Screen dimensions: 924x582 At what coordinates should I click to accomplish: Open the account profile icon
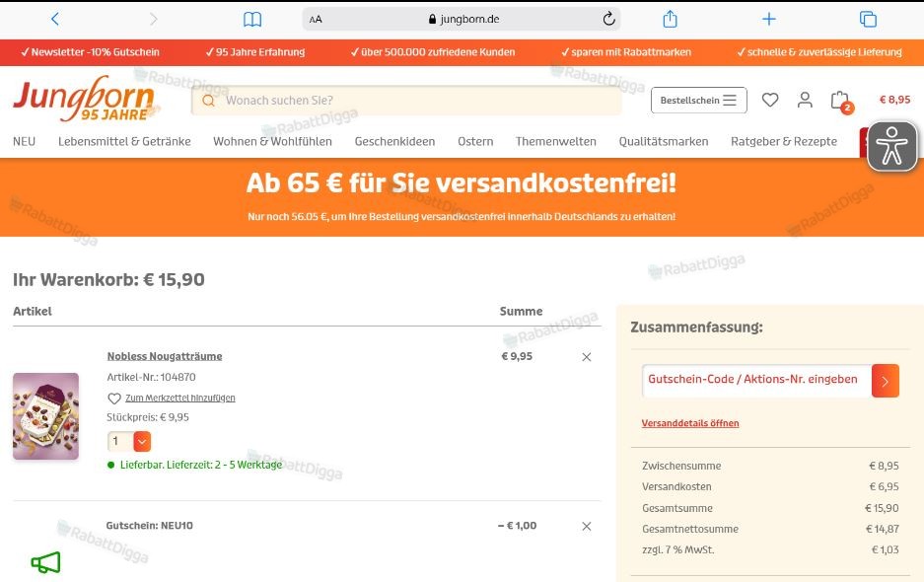(805, 100)
